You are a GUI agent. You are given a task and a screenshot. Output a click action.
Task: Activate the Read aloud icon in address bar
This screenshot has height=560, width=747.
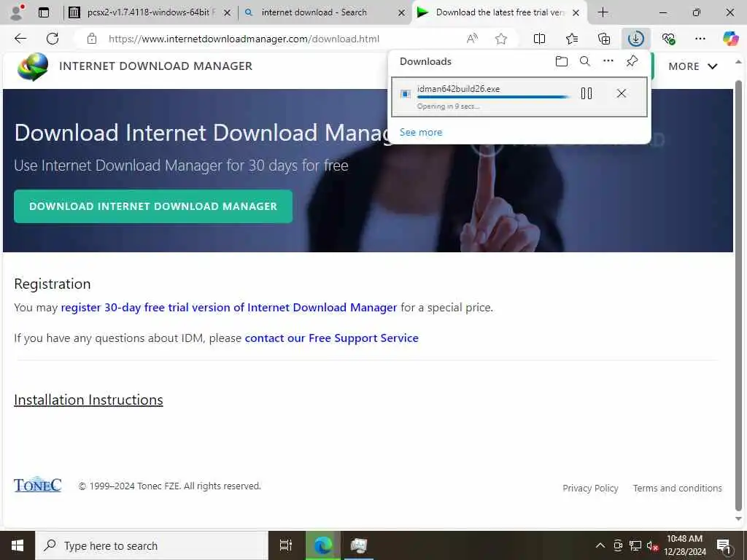[x=472, y=39]
